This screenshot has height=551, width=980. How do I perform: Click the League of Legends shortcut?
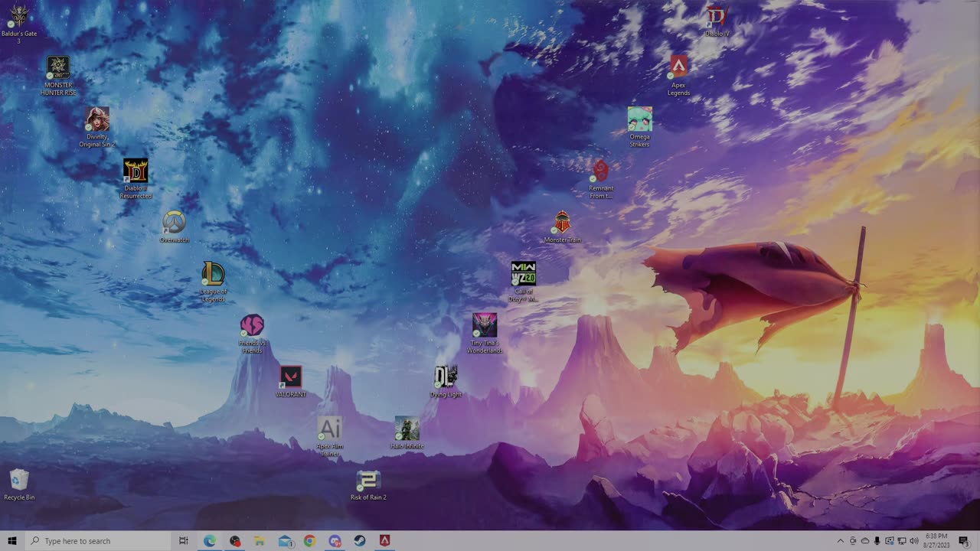(213, 282)
